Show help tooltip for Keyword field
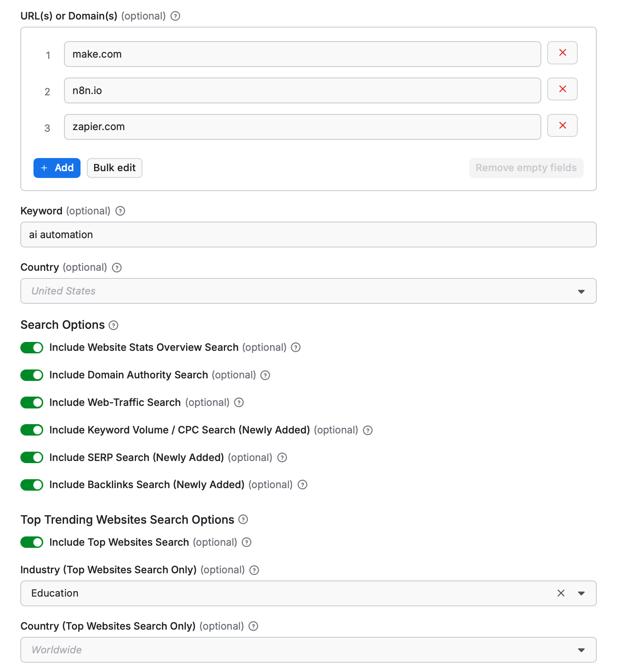The image size is (618, 672). click(120, 211)
